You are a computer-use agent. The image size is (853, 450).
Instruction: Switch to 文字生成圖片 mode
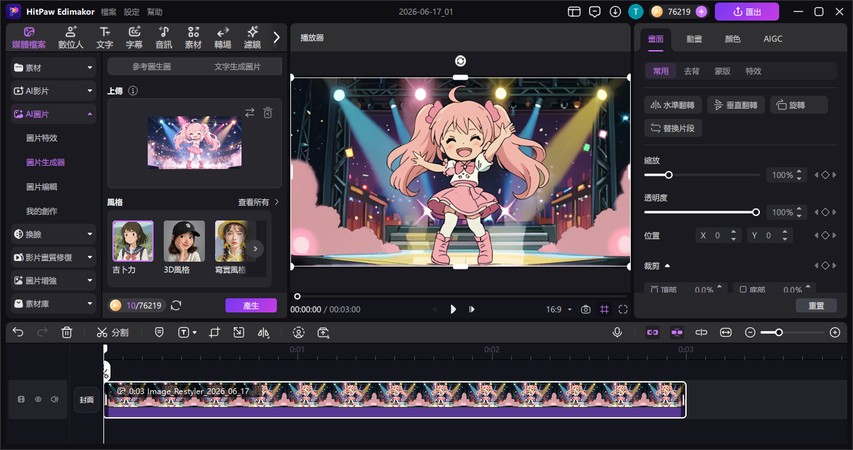[237, 66]
